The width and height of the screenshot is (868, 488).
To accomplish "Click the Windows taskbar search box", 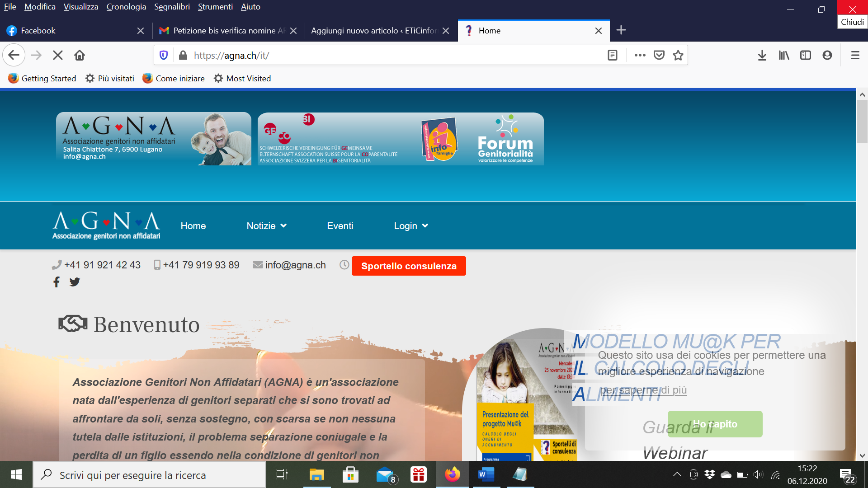I will click(x=149, y=475).
